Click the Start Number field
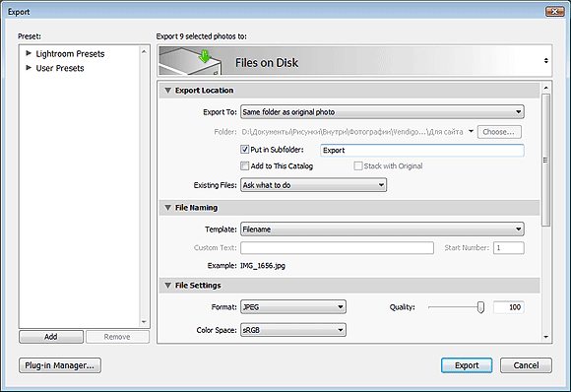Image resolution: width=571 pixels, height=392 pixels. (x=509, y=248)
